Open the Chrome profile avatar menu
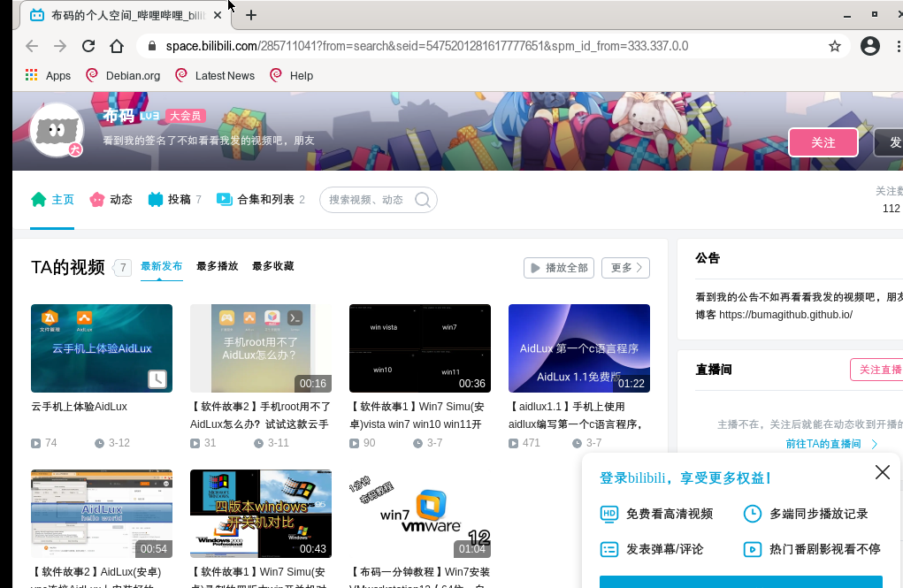This screenshot has width=903, height=588. point(869,46)
